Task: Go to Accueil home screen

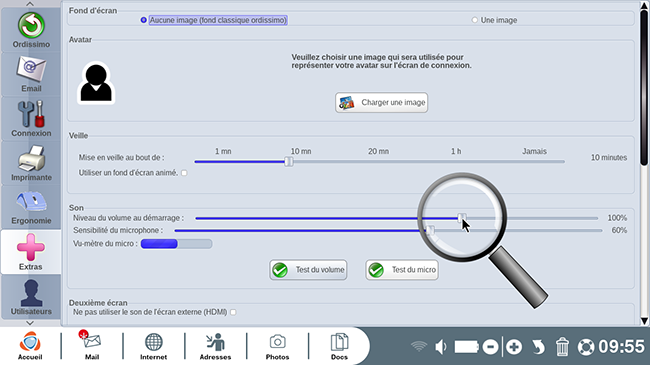Action: click(x=30, y=346)
